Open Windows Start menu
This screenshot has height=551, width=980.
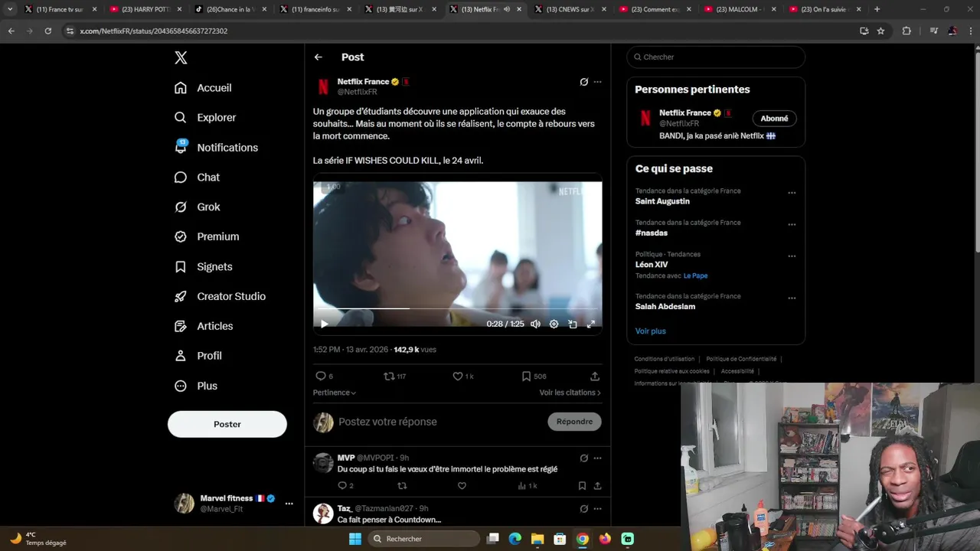[355, 539]
